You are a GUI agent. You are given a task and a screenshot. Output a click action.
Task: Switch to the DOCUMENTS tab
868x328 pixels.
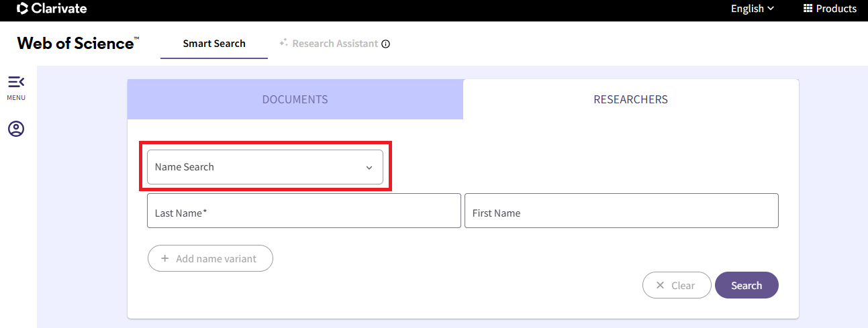tap(295, 99)
